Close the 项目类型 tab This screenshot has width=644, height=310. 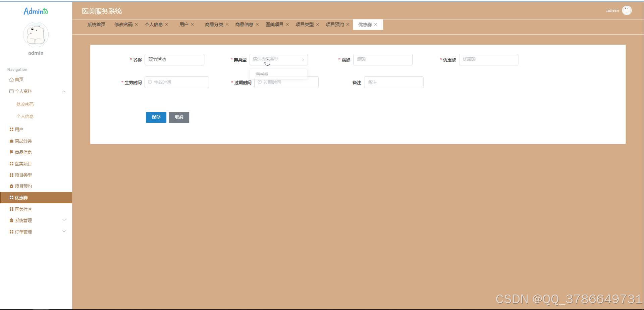pyautogui.click(x=318, y=24)
